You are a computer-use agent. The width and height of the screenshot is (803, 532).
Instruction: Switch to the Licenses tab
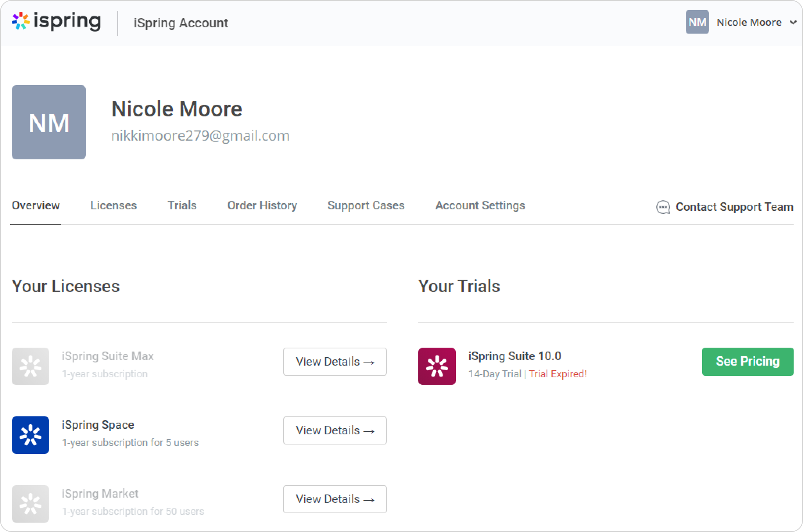pos(113,205)
